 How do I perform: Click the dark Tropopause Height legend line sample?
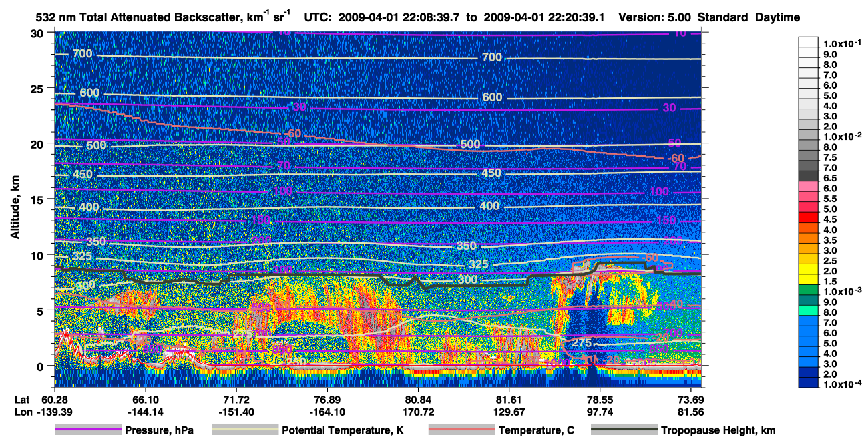click(624, 430)
